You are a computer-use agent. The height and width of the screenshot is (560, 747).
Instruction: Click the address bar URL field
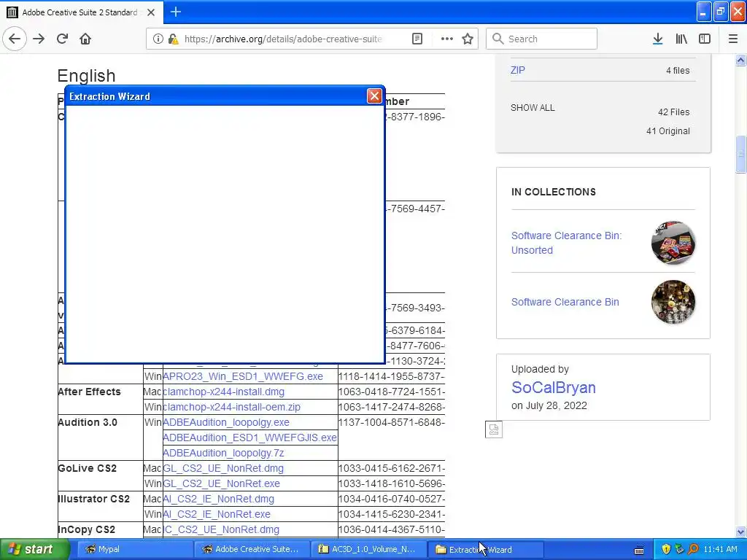click(284, 39)
